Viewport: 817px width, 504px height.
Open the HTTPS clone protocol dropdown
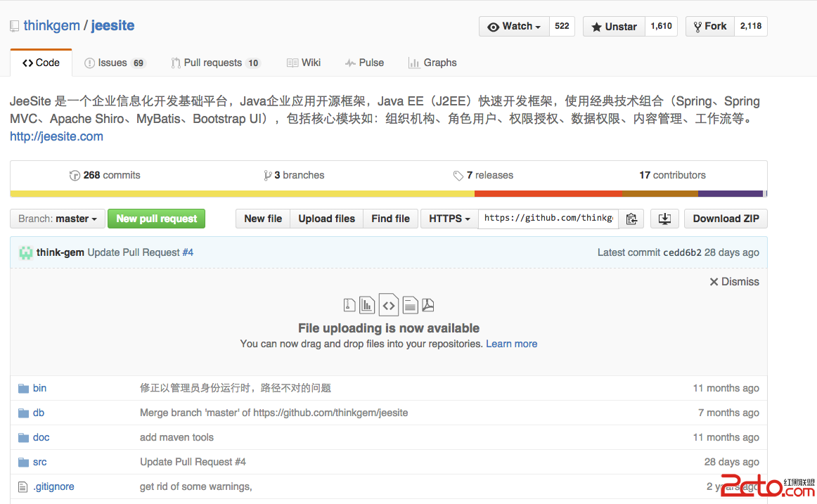click(449, 219)
